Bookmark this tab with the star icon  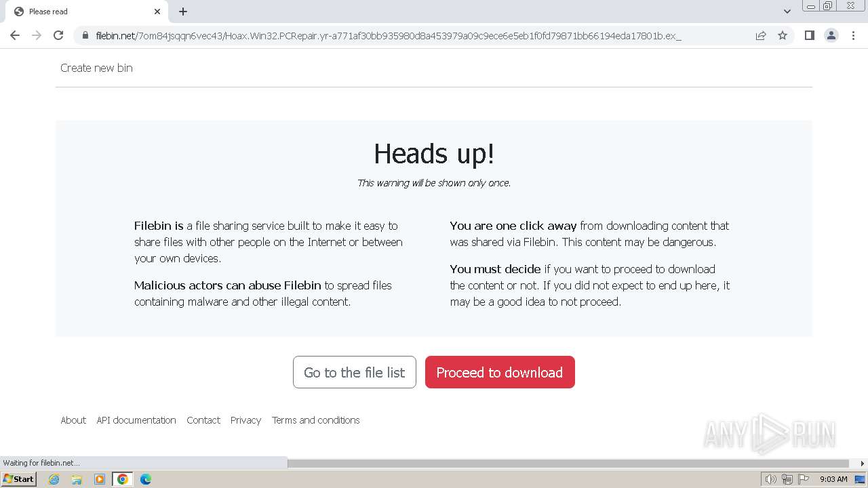click(783, 35)
